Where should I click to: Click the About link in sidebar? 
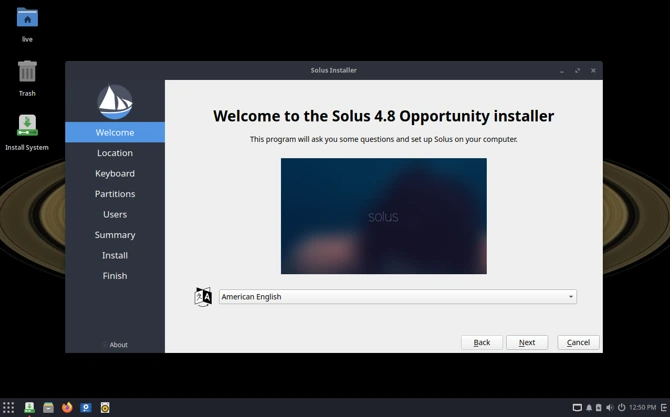115,345
